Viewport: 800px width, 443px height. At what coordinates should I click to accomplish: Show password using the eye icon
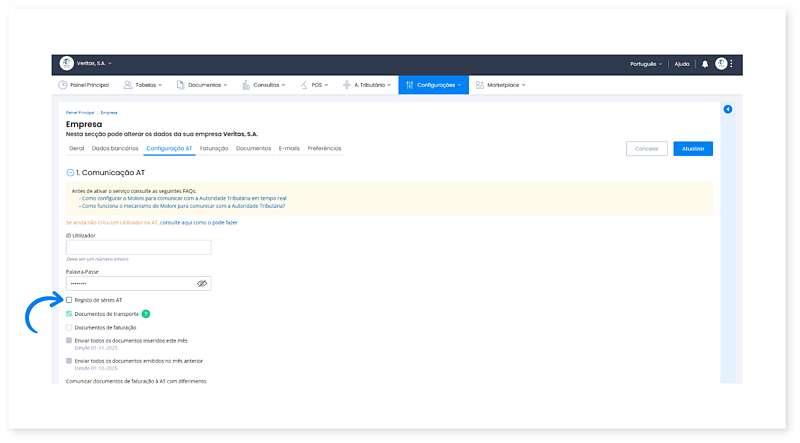tap(201, 284)
